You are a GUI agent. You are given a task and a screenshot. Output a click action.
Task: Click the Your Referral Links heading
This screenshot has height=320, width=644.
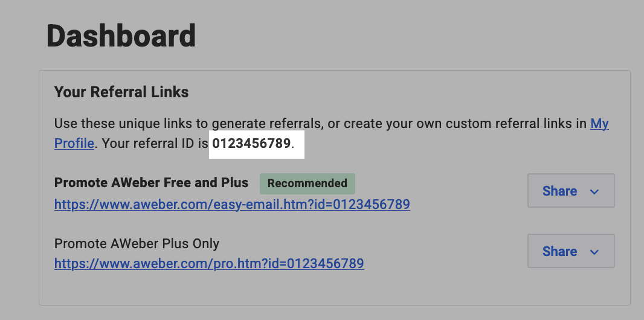pos(121,92)
